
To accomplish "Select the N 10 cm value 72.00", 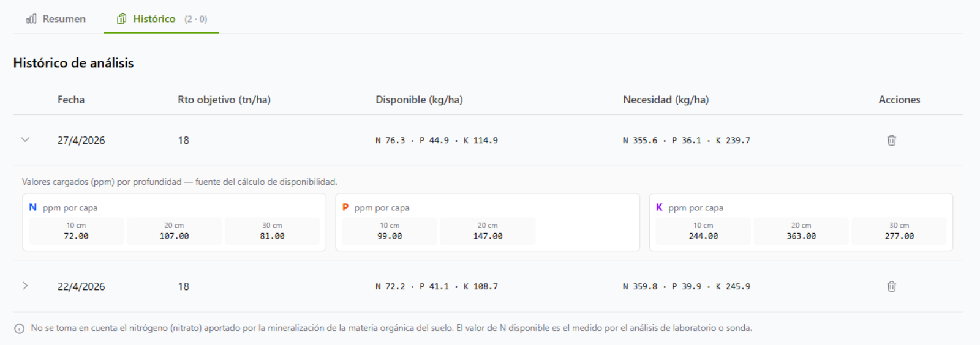I will coord(76,236).
